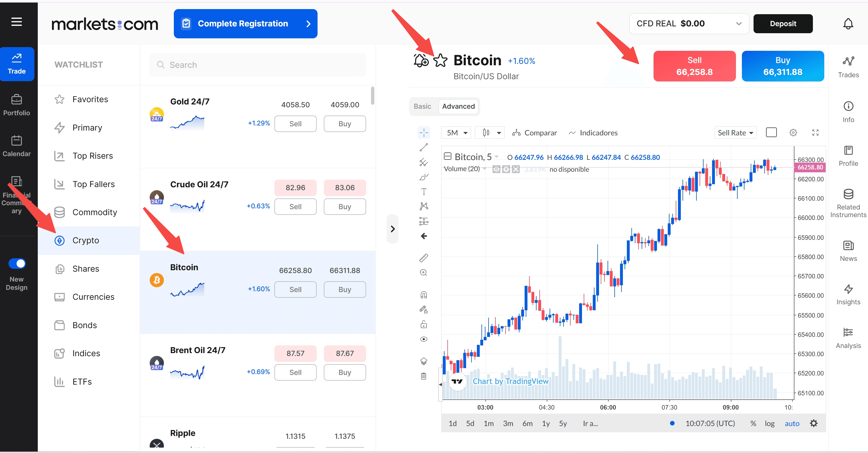Viewport: 868px width, 453px height.
Task: Select Favorites in the watchlist
Action: point(89,99)
